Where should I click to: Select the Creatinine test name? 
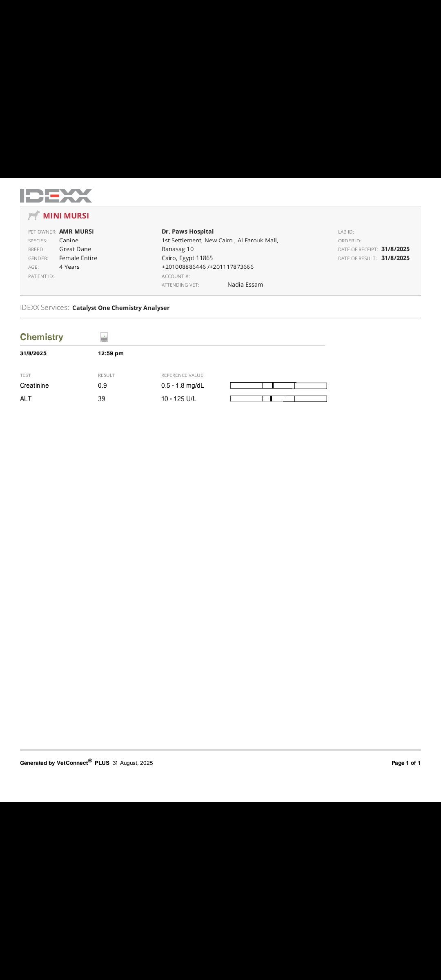[34, 385]
